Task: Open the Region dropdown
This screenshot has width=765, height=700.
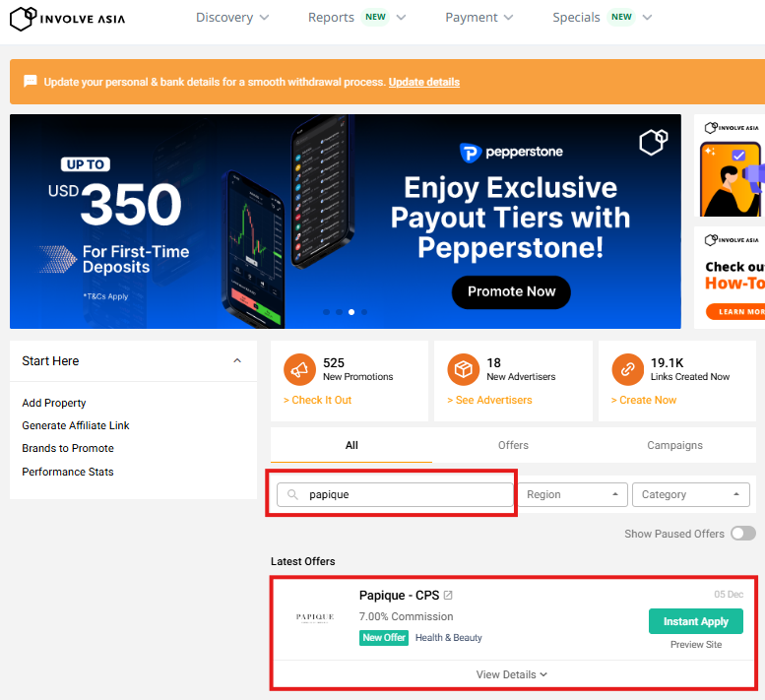Action: [573, 494]
